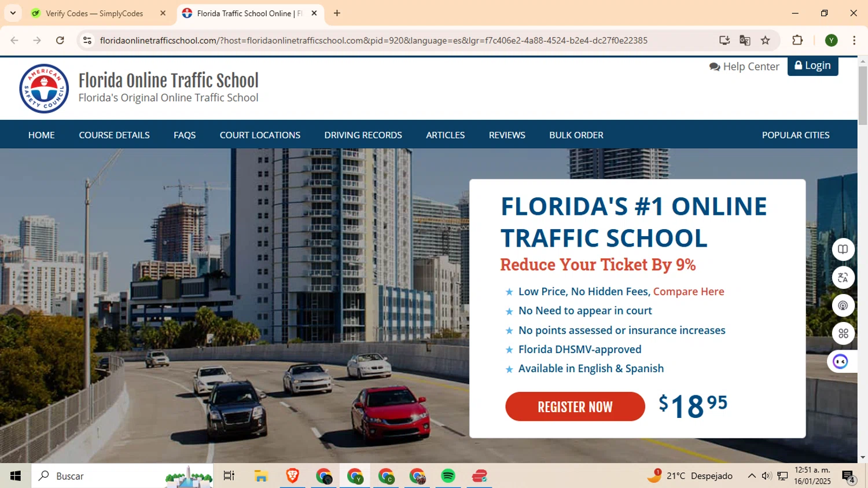Close the Verify Codes tab
This screenshot has width=868, height=488.
pos(163,13)
